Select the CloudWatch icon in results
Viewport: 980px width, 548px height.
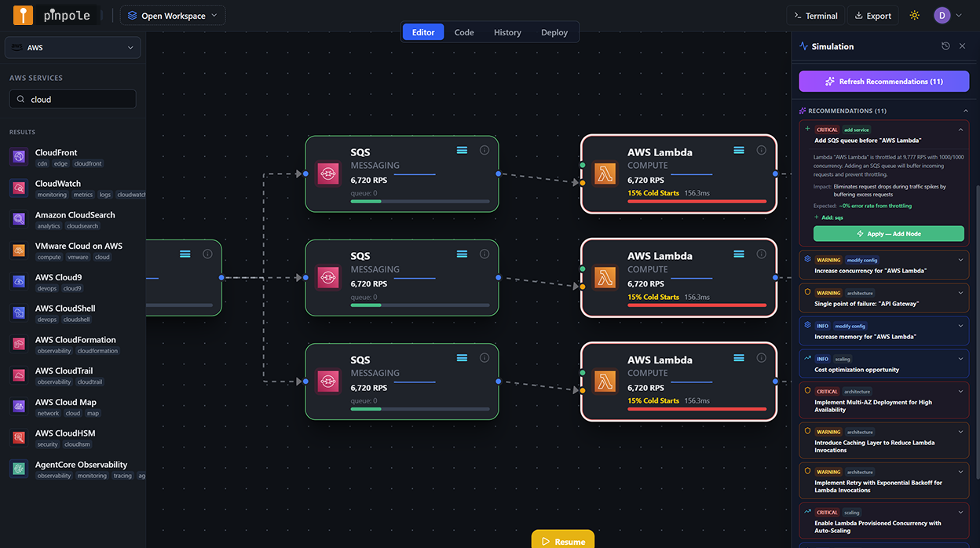pyautogui.click(x=19, y=188)
